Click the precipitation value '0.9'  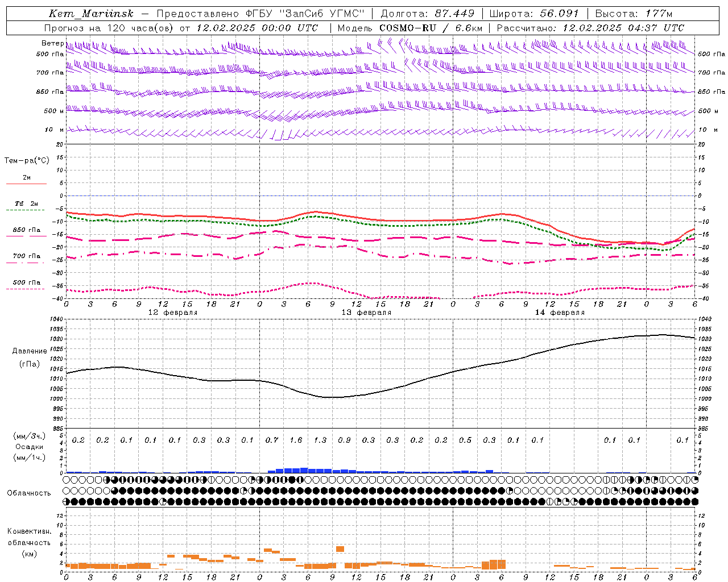click(344, 440)
